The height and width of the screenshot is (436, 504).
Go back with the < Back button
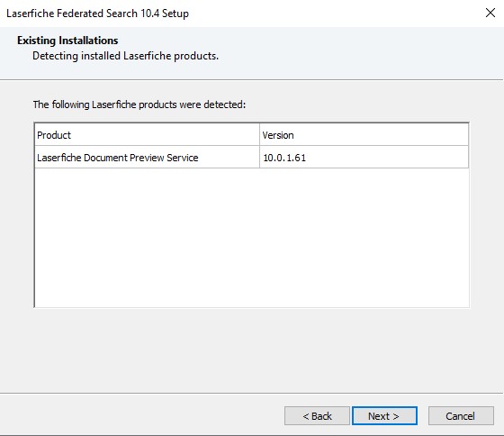[x=317, y=415]
